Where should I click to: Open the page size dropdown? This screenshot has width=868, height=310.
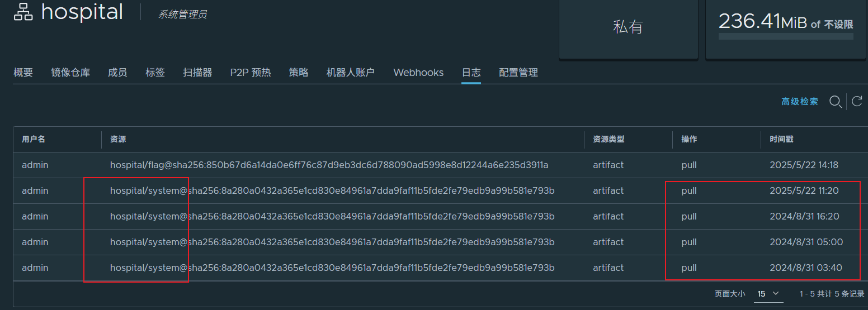(x=768, y=293)
